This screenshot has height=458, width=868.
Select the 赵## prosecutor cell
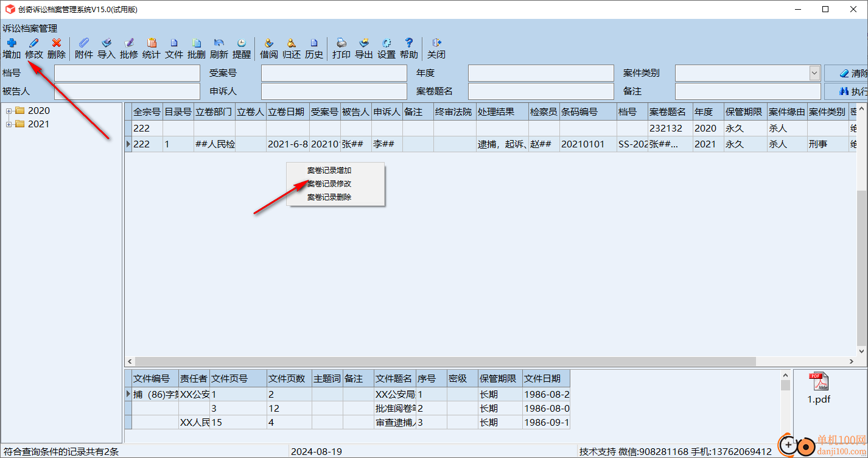click(x=544, y=144)
